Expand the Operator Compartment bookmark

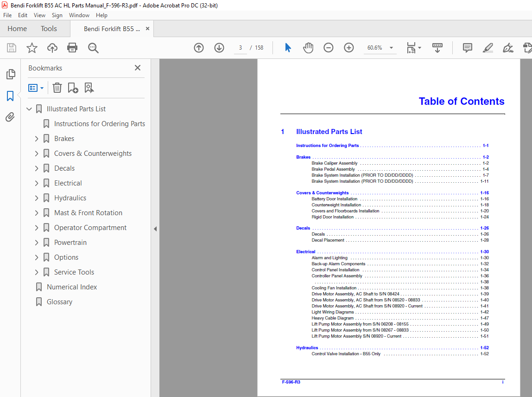click(x=37, y=228)
